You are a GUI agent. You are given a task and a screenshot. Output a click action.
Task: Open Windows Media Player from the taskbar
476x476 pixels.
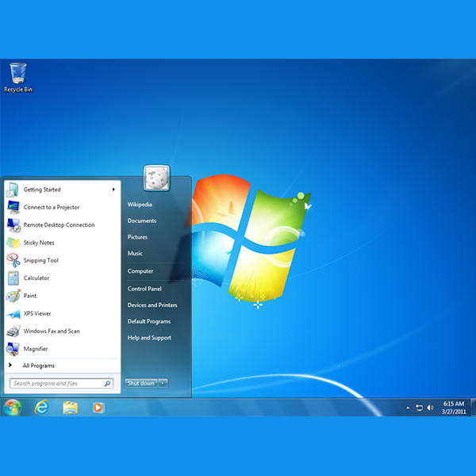(x=98, y=408)
